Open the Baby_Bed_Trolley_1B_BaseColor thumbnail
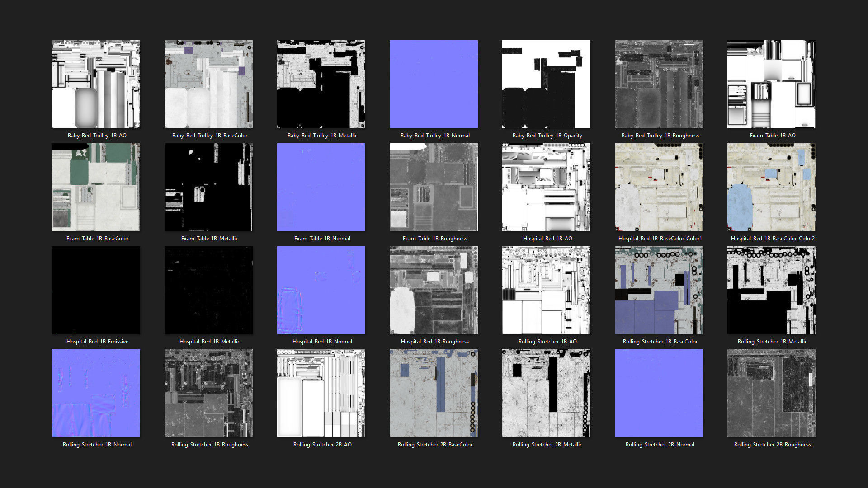The height and width of the screenshot is (488, 868). (x=208, y=84)
